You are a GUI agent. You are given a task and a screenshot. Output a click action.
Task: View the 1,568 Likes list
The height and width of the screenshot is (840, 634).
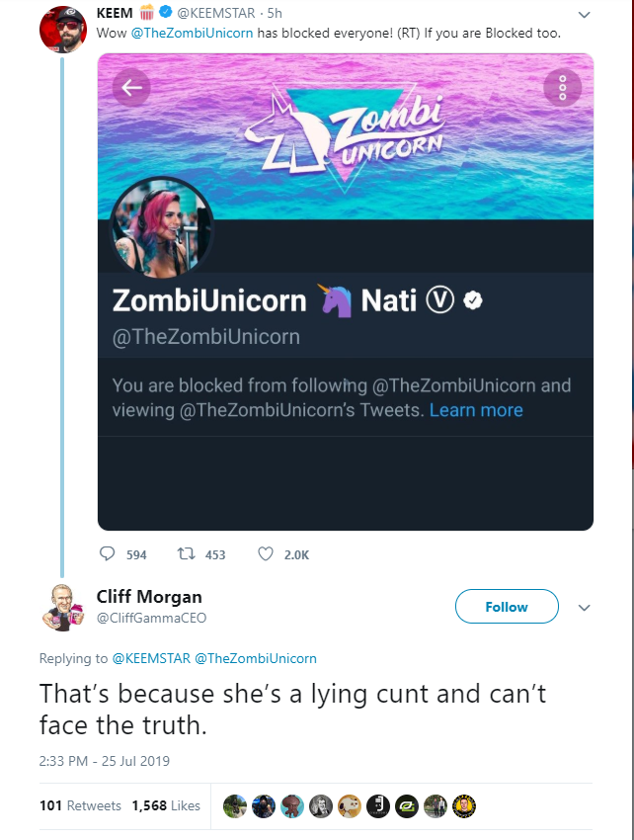click(x=166, y=805)
